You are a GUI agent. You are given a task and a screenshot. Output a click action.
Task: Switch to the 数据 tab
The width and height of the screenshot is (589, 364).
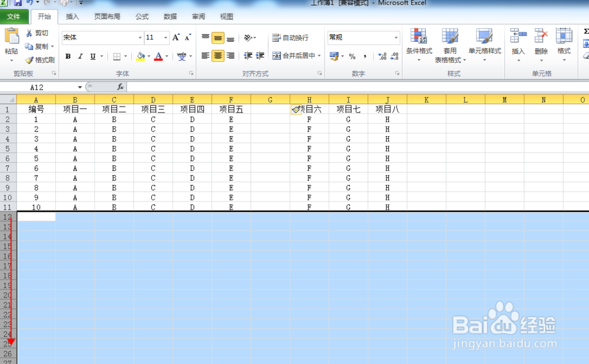tap(170, 16)
